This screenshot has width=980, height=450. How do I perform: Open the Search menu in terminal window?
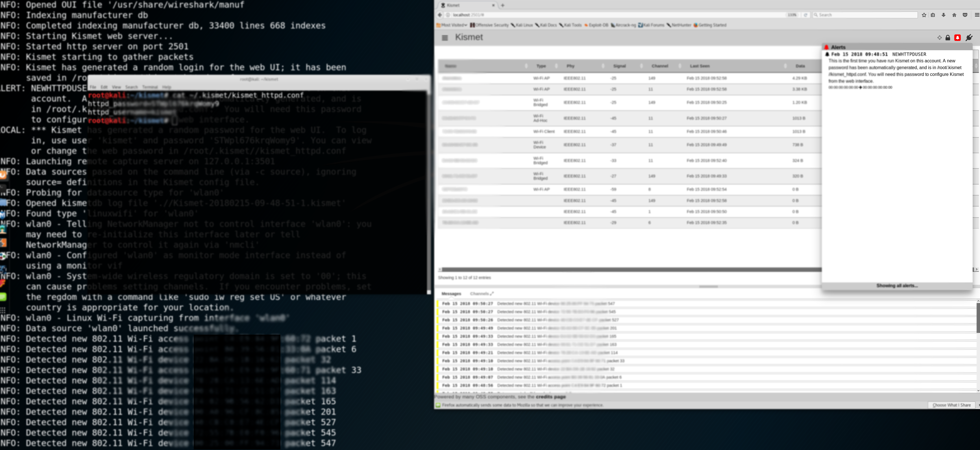[132, 87]
